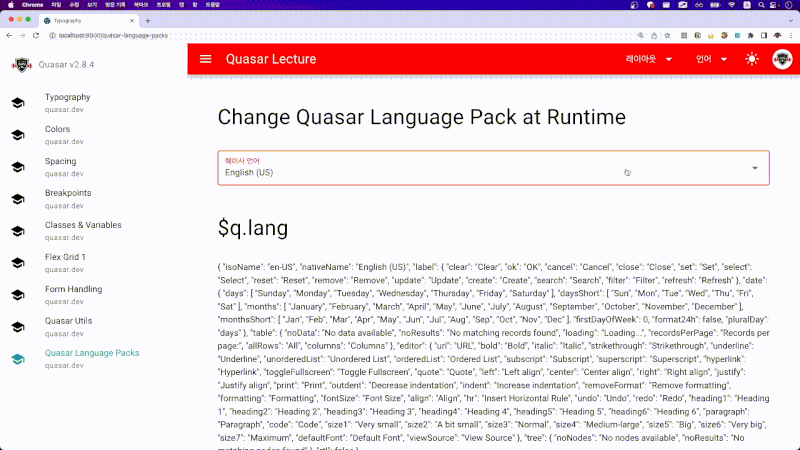
Task: Click the share icon in the address bar
Action: [654, 36]
